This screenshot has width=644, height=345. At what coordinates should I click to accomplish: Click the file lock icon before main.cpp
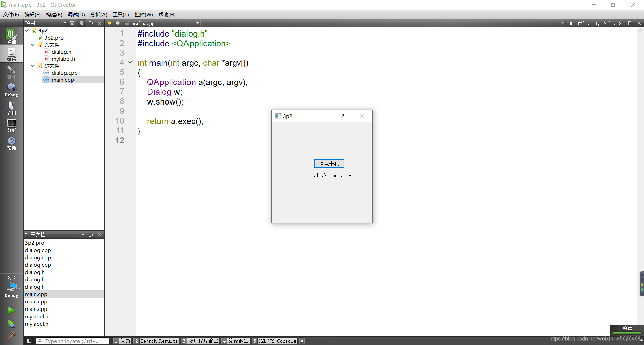[x=127, y=23]
